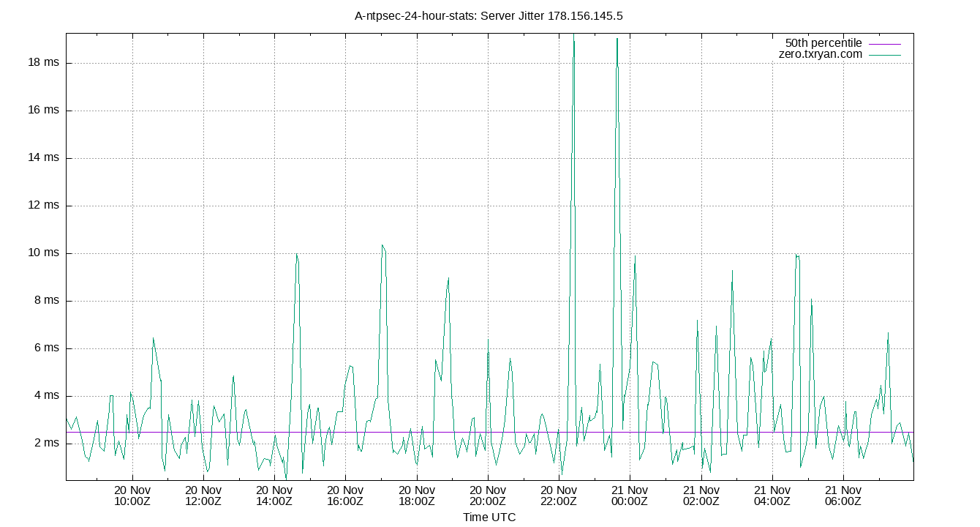Click the '10 ms' y-axis label
This screenshot has height=527, width=980.
pos(43,253)
